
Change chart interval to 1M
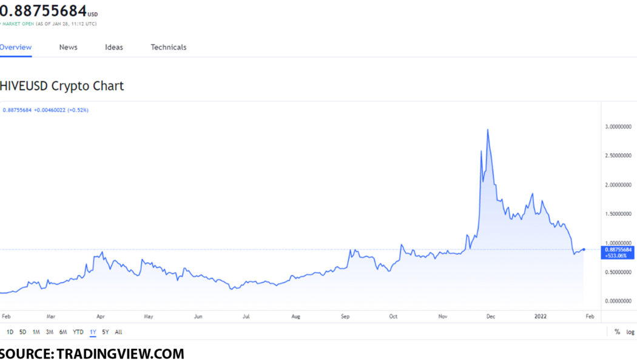36,332
